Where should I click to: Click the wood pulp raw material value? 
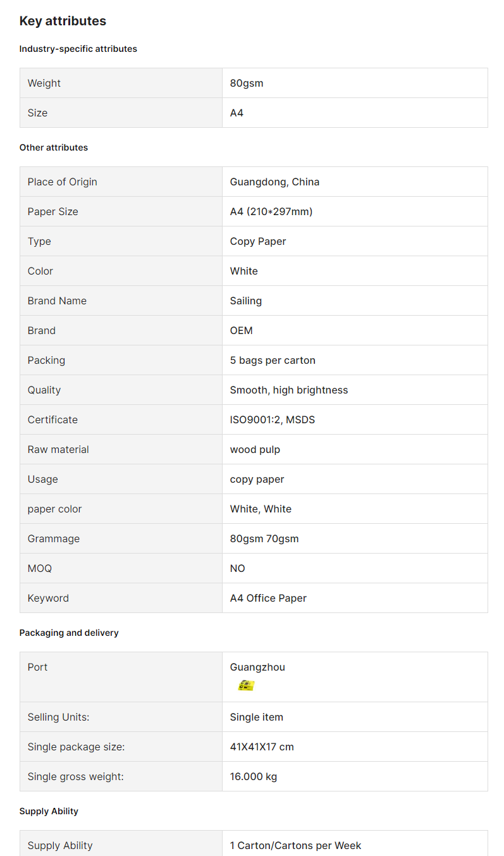click(x=255, y=449)
